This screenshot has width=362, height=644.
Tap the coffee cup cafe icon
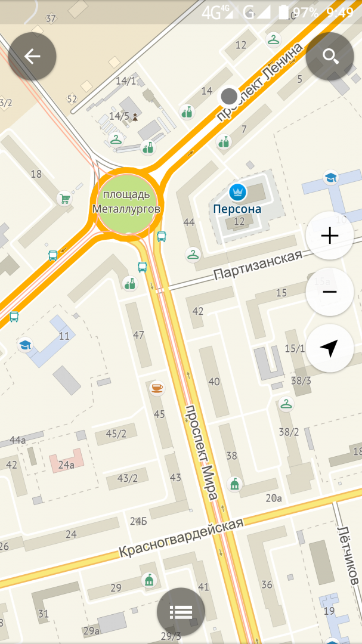click(157, 388)
